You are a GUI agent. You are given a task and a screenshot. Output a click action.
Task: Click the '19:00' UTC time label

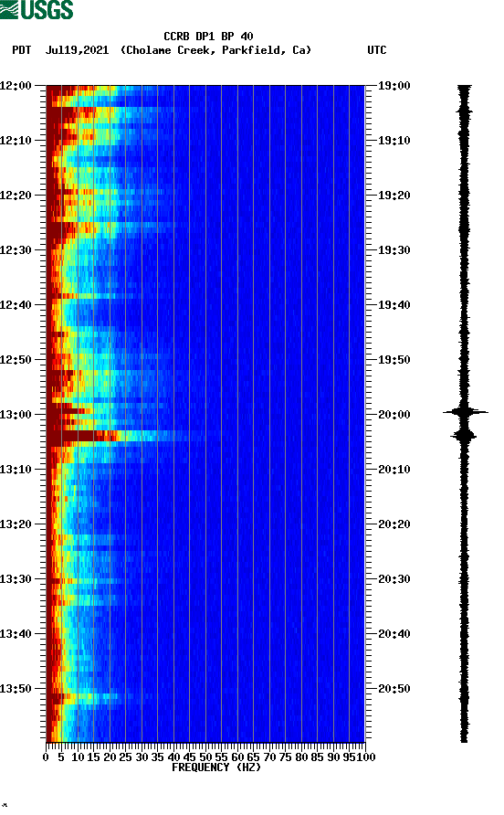(394, 86)
